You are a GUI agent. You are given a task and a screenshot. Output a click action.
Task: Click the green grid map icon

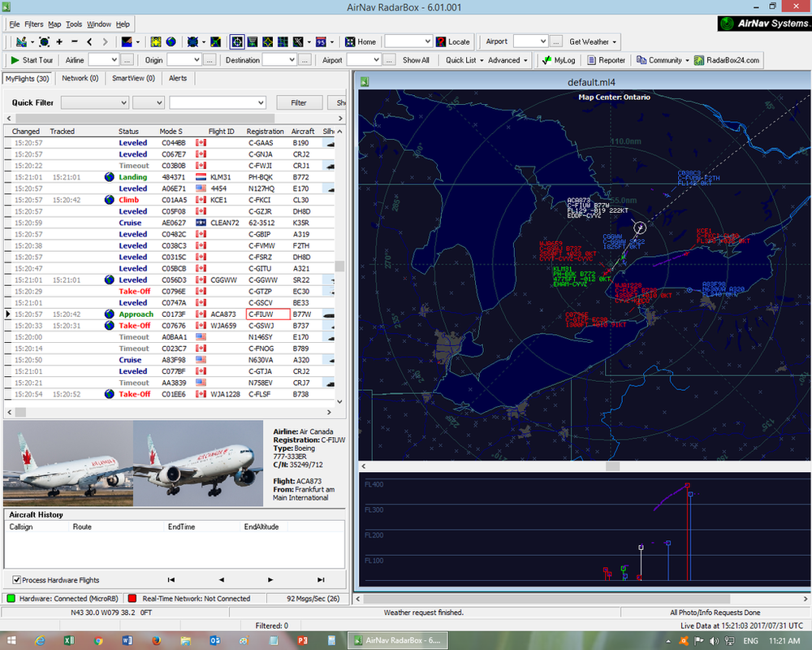pyautogui.click(x=283, y=42)
